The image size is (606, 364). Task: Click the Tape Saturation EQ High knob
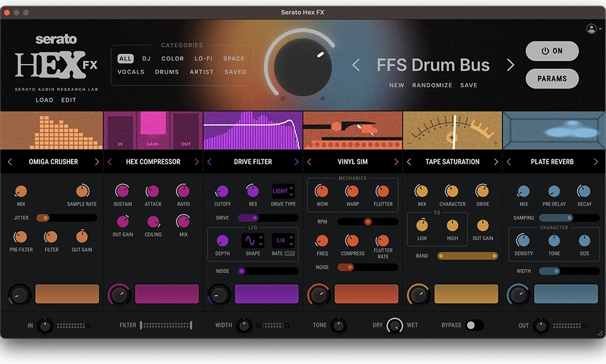coord(452,225)
